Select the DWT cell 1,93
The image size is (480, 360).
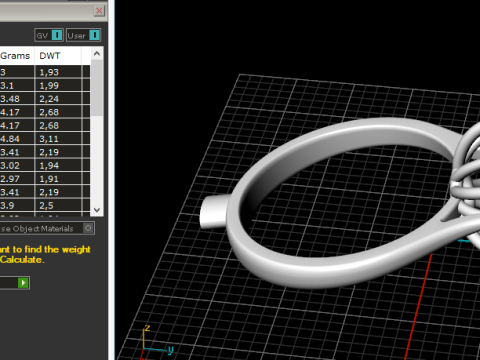point(58,72)
